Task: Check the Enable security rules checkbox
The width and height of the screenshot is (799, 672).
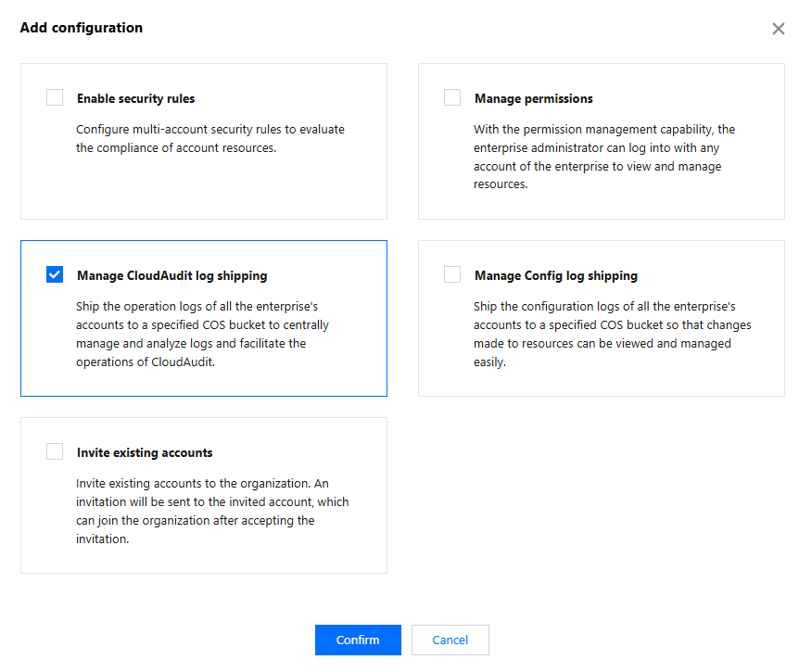Action: [x=55, y=97]
